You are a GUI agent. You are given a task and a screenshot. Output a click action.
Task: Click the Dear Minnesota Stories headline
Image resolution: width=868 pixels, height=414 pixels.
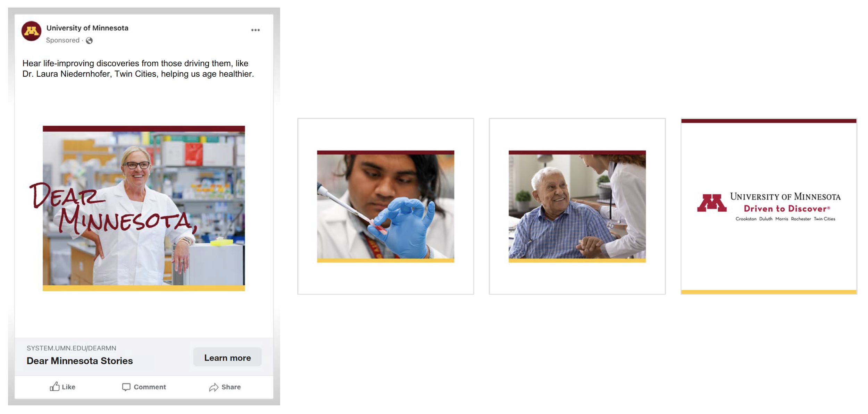click(80, 361)
